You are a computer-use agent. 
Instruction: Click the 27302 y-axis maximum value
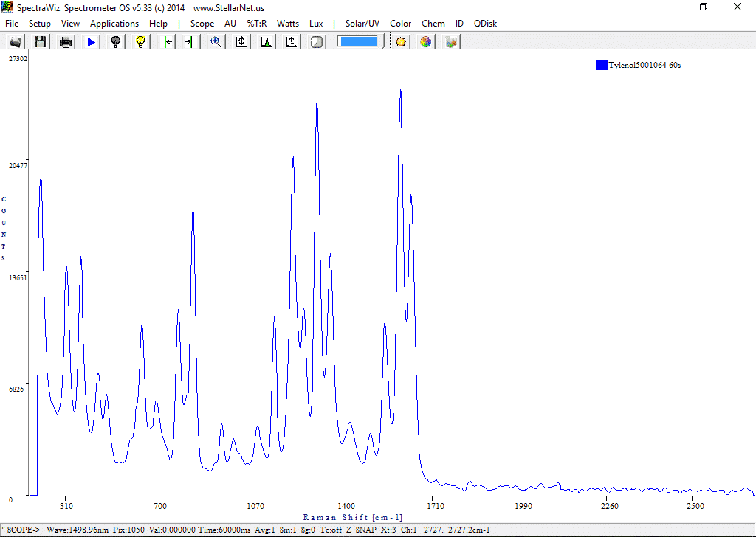point(18,59)
